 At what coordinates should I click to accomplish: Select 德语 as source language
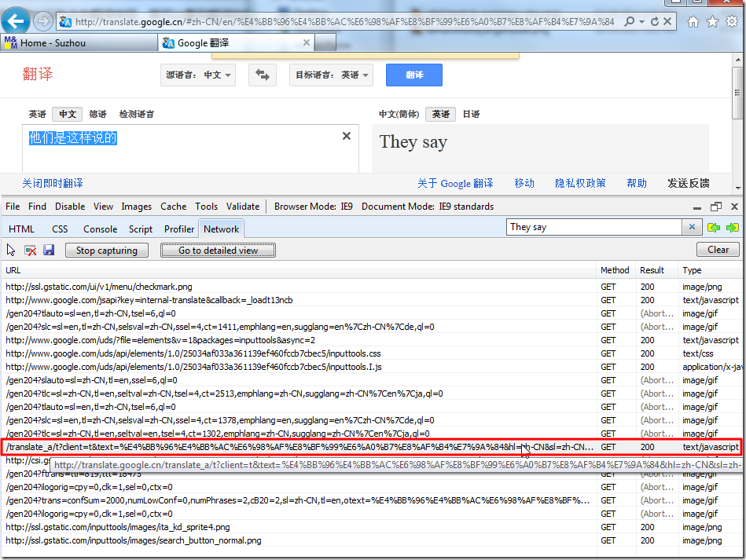coord(97,114)
